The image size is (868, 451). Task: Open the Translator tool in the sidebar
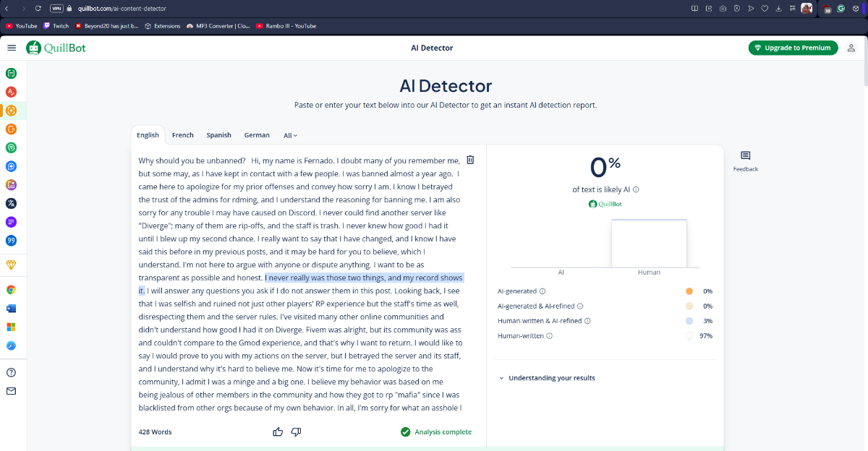12,204
